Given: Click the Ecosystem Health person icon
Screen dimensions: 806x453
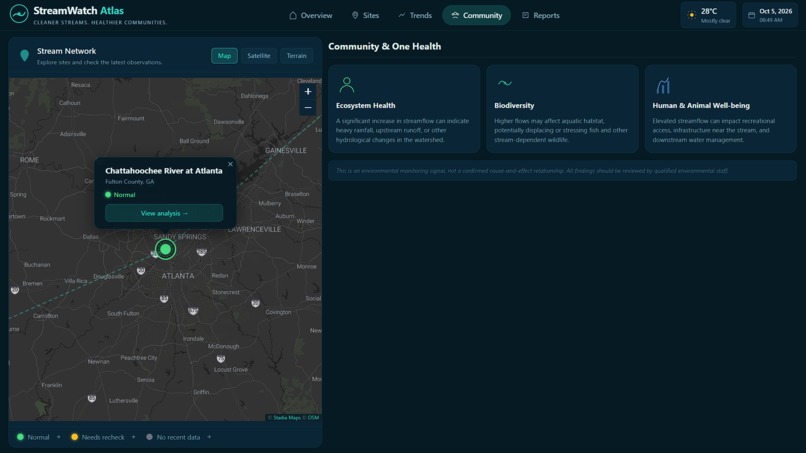Looking at the screenshot, I should click(347, 85).
